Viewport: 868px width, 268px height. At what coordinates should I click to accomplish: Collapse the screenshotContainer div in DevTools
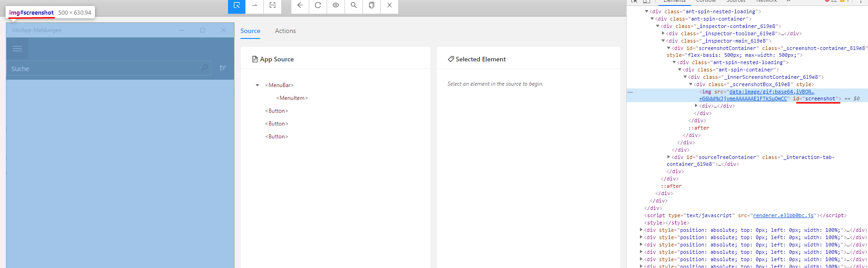669,48
